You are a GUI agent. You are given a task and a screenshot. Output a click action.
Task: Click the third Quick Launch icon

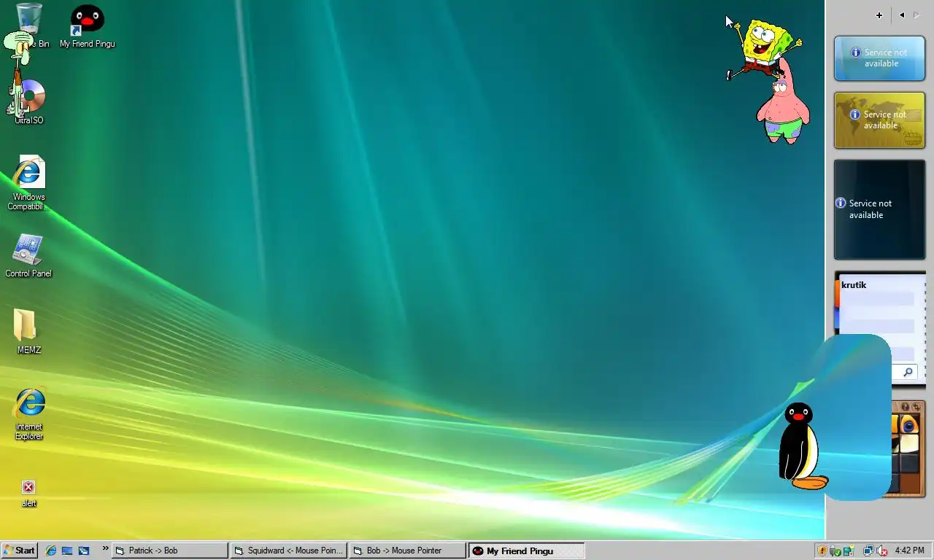point(84,551)
